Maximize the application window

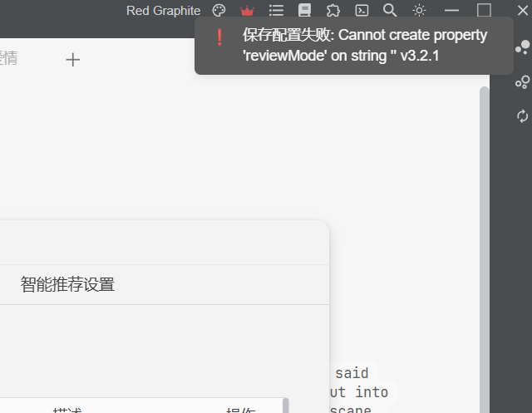coord(484,10)
